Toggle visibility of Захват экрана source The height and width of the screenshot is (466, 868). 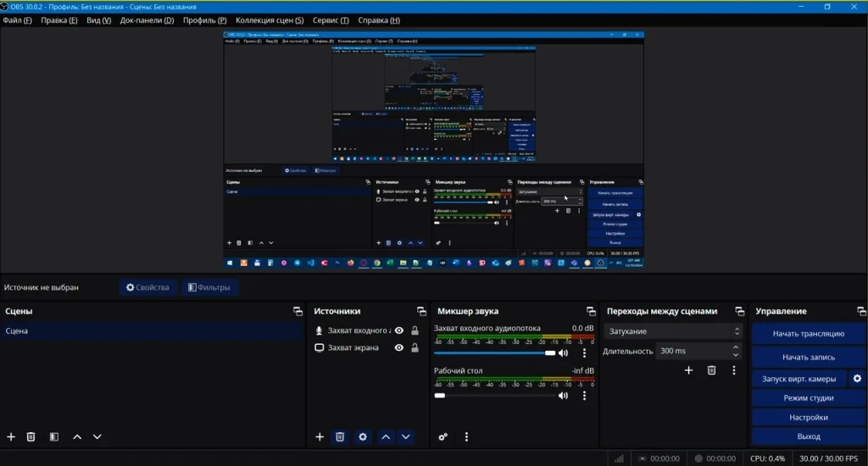tap(398, 347)
